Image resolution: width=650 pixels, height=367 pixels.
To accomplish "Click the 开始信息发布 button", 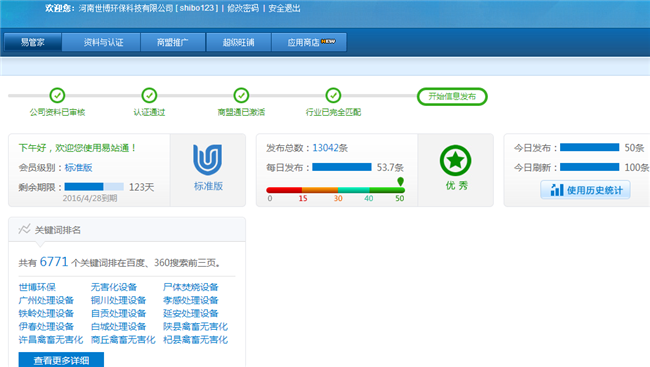I will 452,97.
